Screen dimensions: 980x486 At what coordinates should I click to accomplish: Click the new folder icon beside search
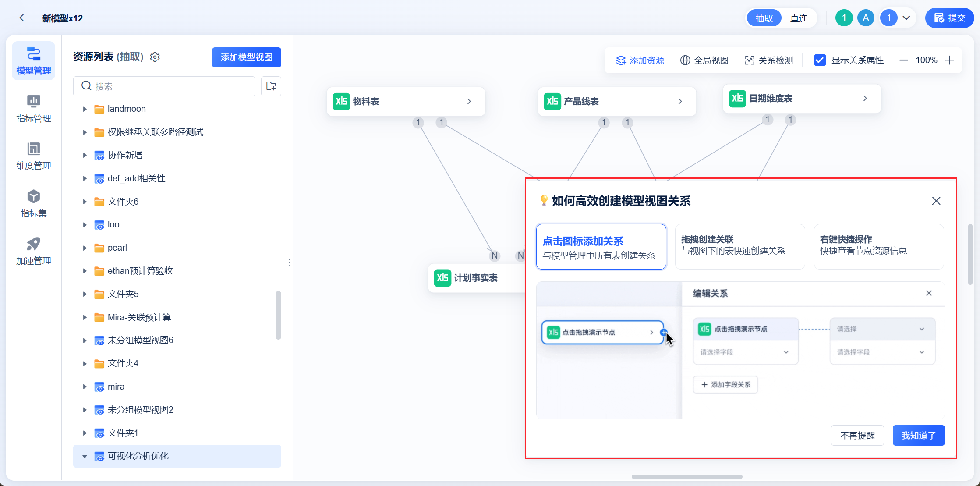coord(271,86)
